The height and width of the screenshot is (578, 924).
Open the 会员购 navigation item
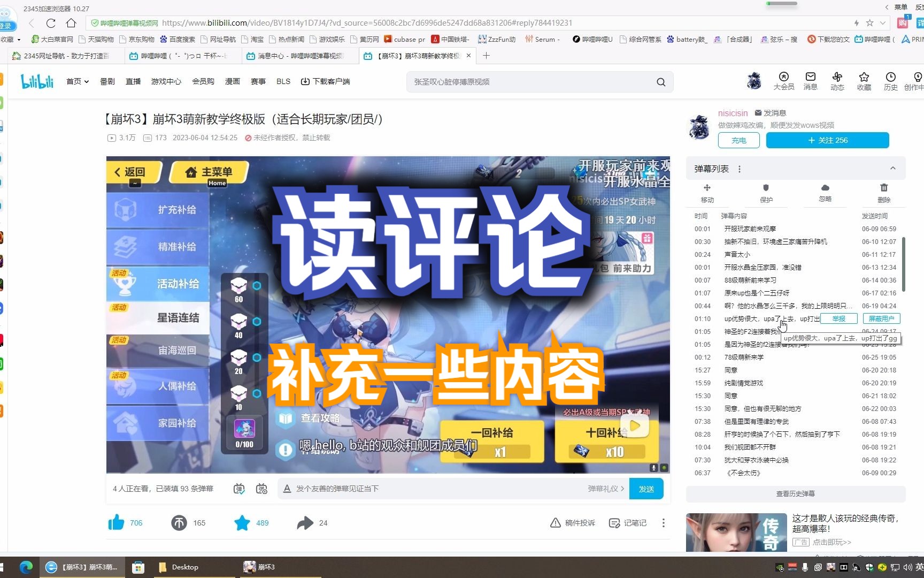click(x=203, y=81)
